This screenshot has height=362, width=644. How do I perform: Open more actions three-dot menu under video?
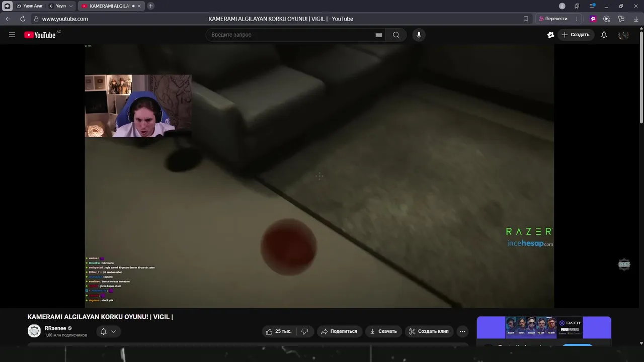pos(462,331)
